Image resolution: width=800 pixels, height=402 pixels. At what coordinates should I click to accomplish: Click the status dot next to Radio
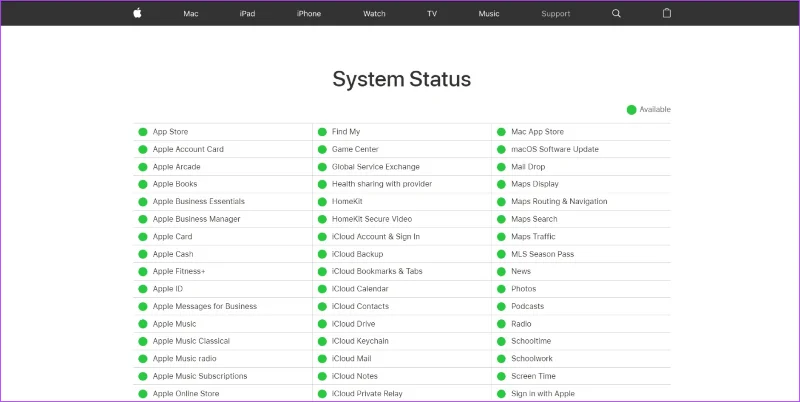coord(501,324)
